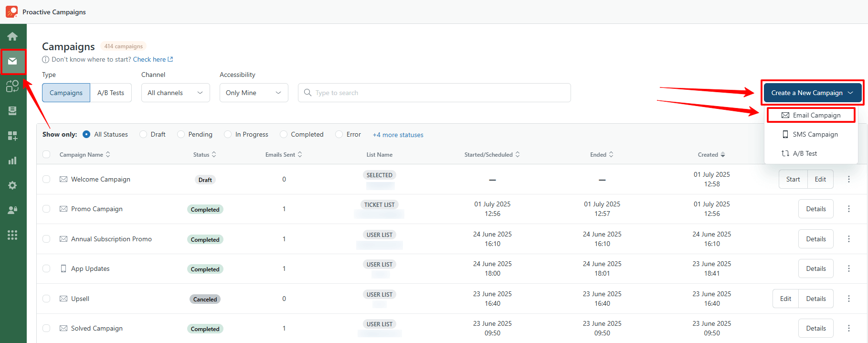Image resolution: width=868 pixels, height=343 pixels.
Task: Click the Check here link
Action: tap(149, 59)
